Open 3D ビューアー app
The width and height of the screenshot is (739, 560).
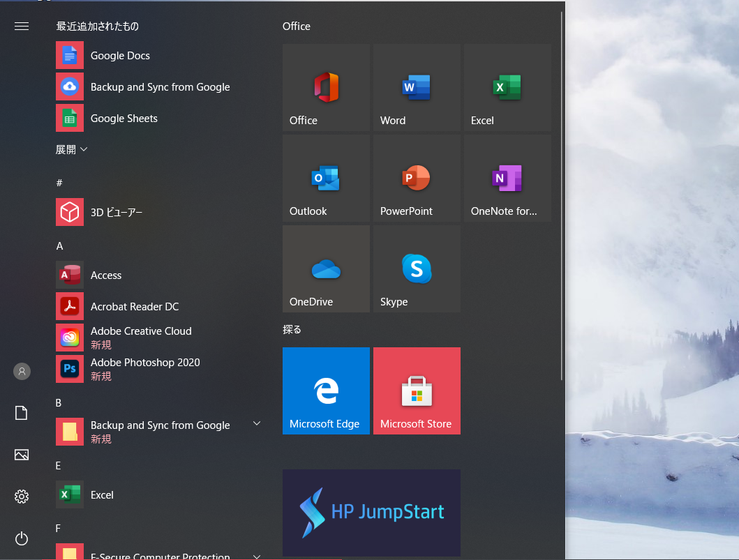pyautogui.click(x=159, y=213)
